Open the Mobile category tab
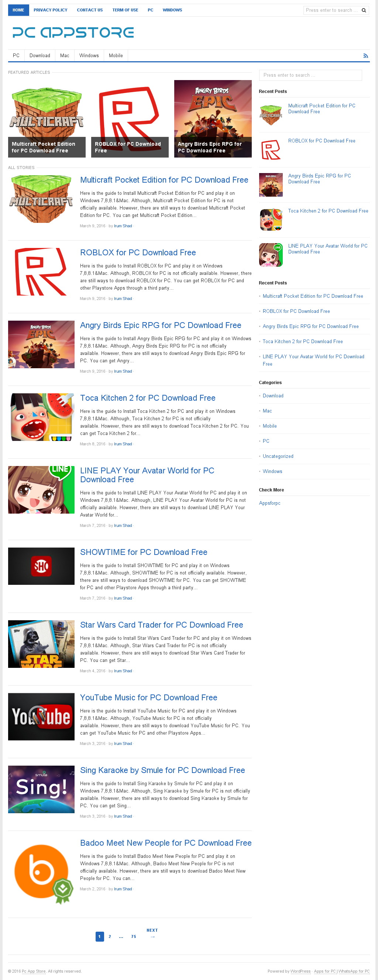 tap(116, 56)
